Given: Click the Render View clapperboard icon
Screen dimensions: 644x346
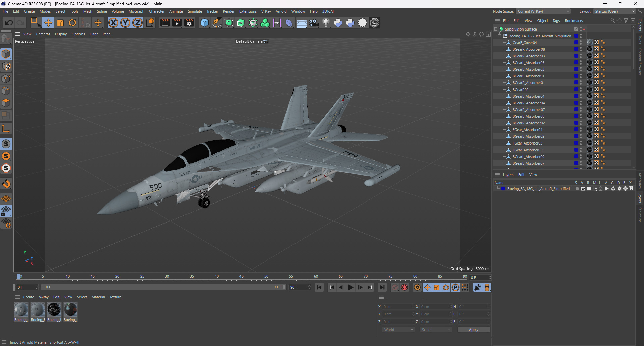Looking at the screenshot, I should (x=165, y=23).
